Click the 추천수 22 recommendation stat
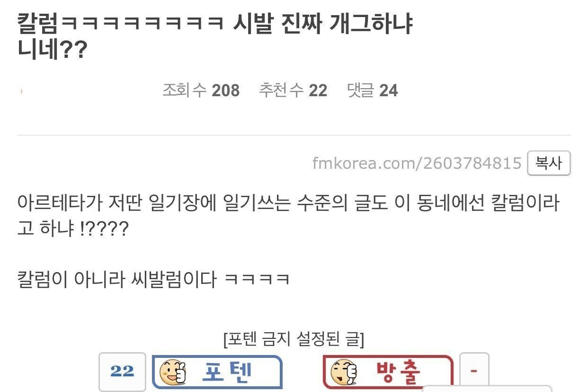 293,90
